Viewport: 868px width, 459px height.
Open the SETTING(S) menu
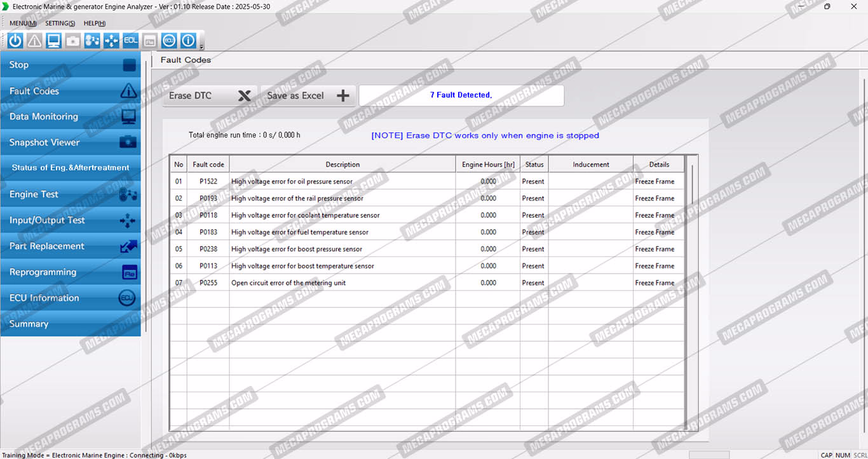[x=60, y=23]
